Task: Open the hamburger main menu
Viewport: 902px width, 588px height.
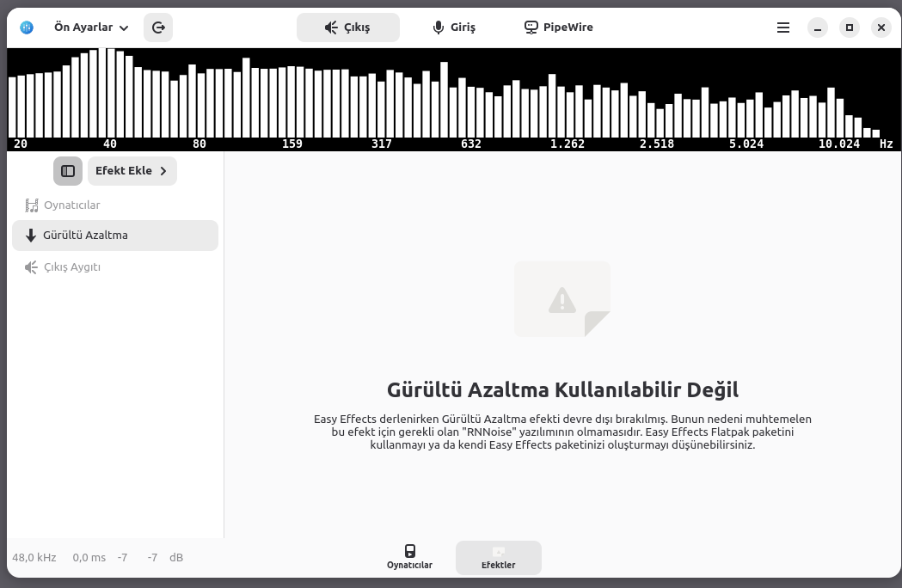Action: click(x=782, y=28)
